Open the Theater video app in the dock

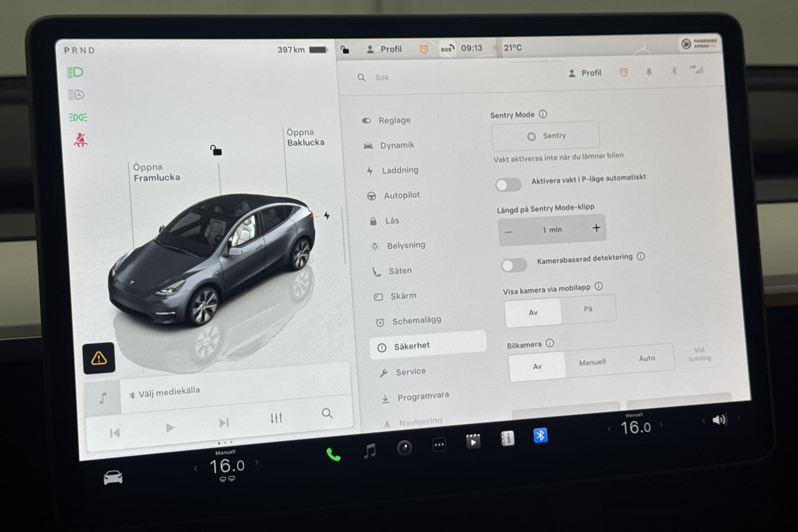[473, 441]
